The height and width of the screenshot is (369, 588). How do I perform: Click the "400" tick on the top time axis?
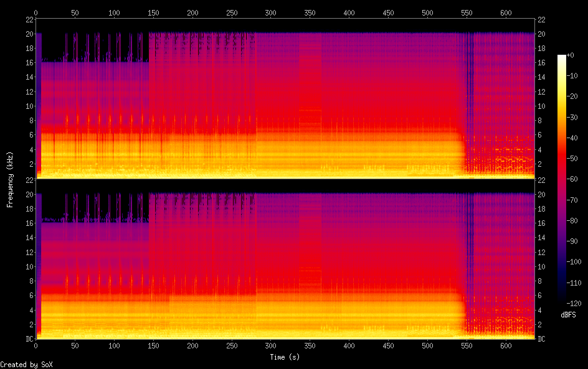coord(349,12)
